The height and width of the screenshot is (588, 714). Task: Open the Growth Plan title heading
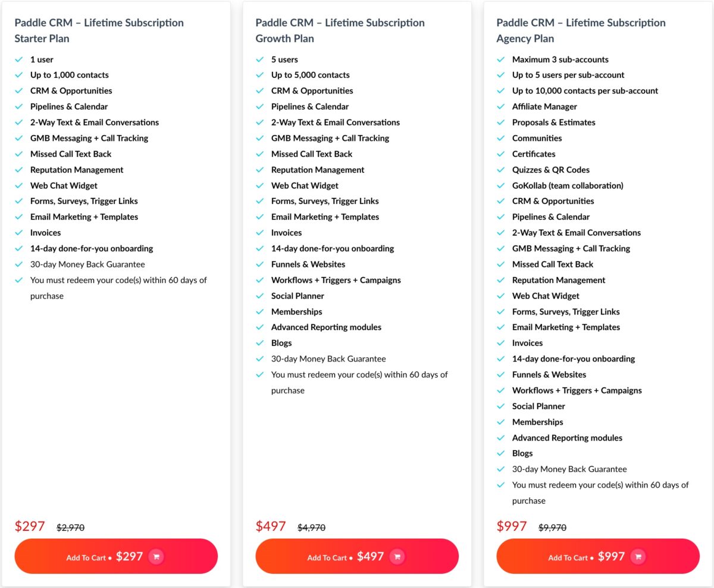pos(340,30)
